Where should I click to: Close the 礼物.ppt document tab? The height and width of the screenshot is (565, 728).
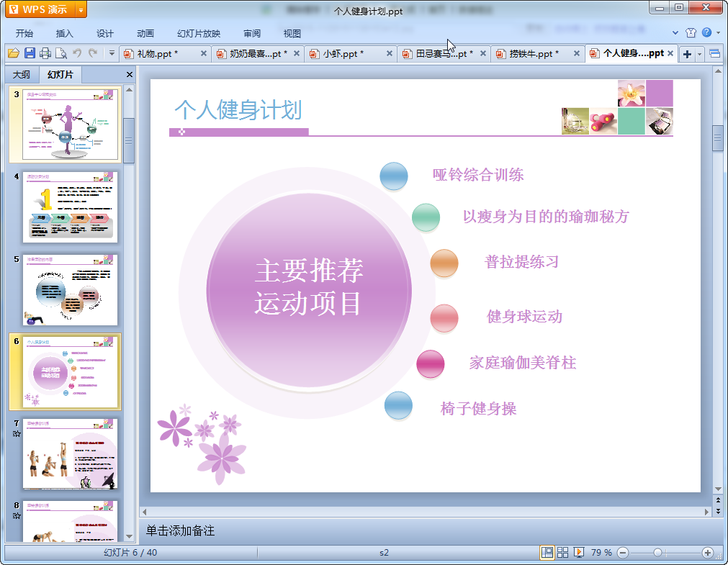point(203,54)
